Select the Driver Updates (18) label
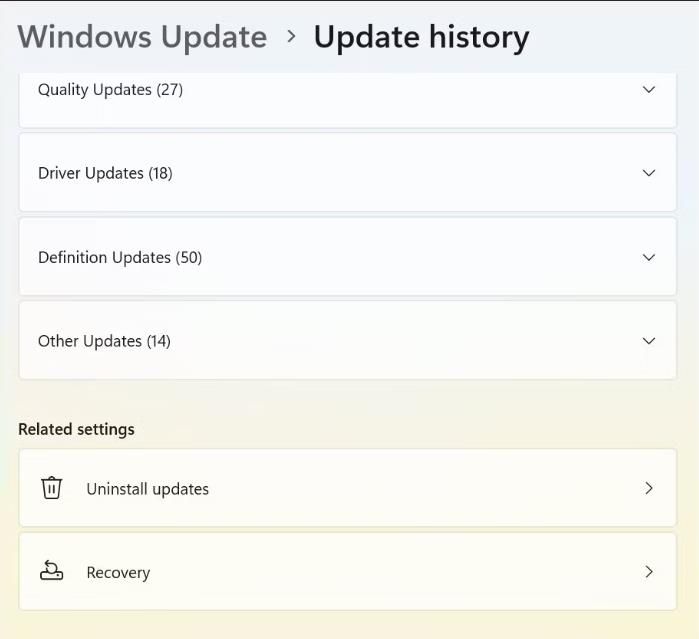 point(105,173)
